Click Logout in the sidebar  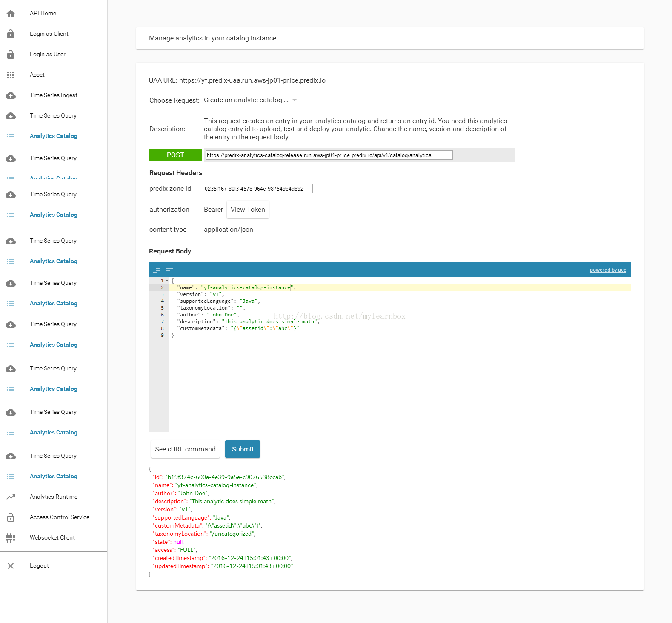point(39,566)
